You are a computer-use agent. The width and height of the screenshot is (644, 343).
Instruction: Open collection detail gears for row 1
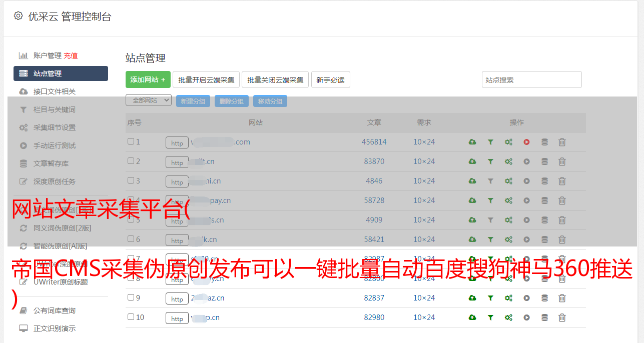508,142
